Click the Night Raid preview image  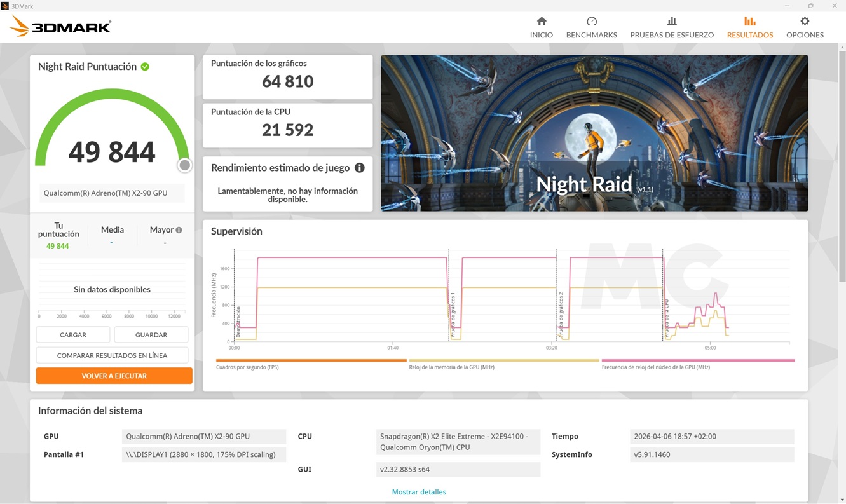pyautogui.click(x=594, y=132)
